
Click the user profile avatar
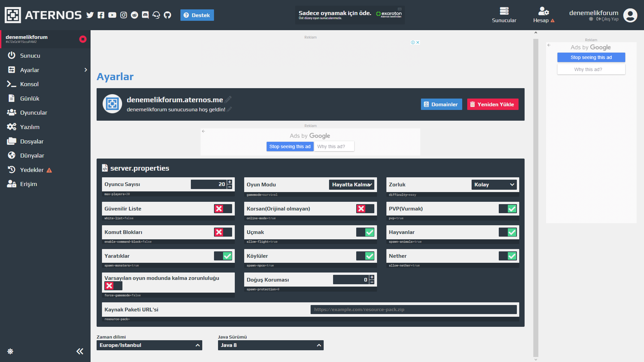point(630,15)
